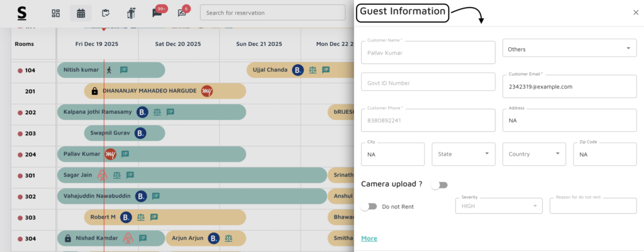Expand the Country dropdown
The height and width of the screenshot is (252, 644).
[533, 154]
